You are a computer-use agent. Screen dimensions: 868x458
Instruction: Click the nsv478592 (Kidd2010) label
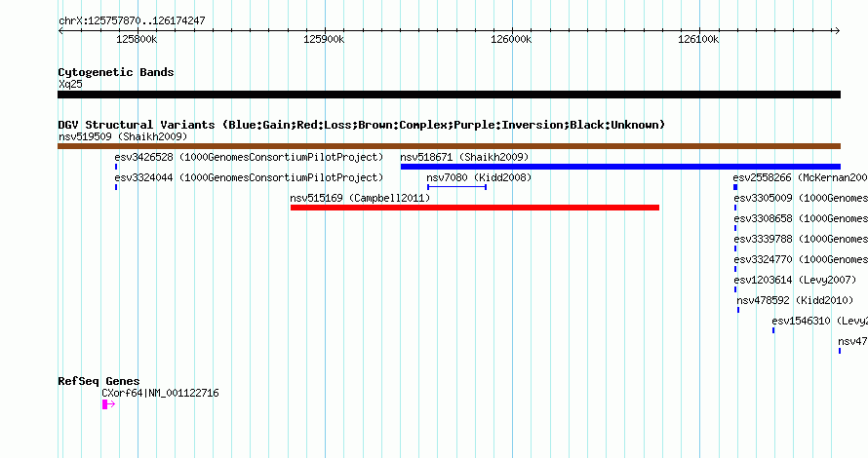pos(795,300)
